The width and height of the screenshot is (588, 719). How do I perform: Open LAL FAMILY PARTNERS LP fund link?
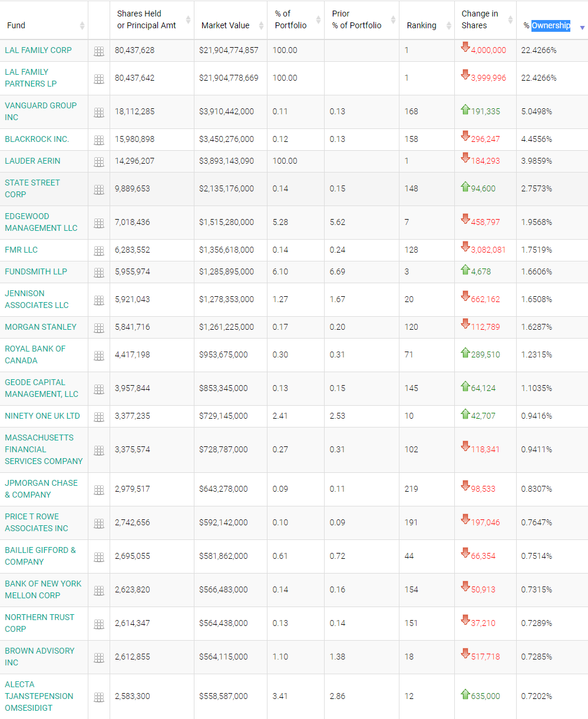(x=31, y=78)
